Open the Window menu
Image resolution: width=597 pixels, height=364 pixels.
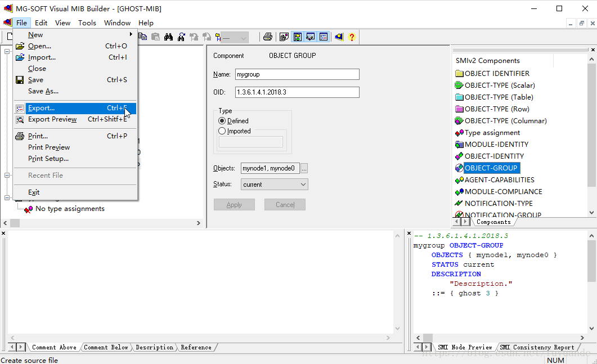[117, 23]
